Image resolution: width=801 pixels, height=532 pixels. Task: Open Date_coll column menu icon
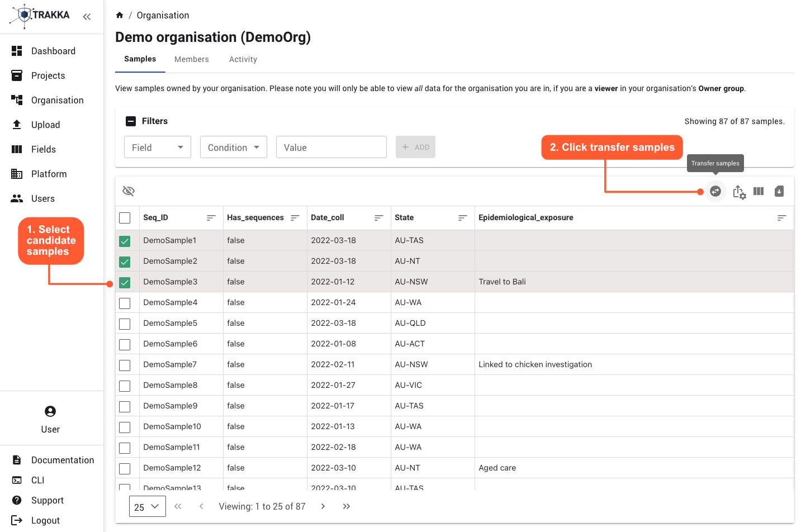[379, 218]
